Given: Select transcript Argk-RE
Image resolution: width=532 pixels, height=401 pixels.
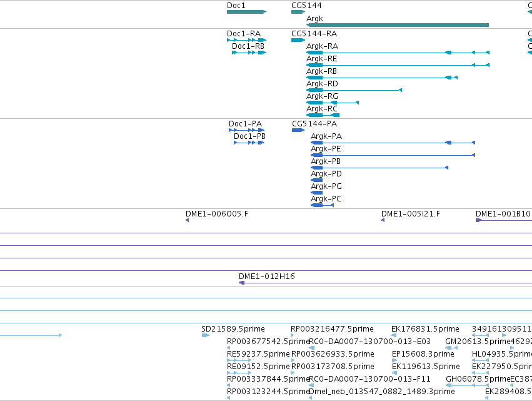Looking at the screenshot, I should [x=398, y=65].
